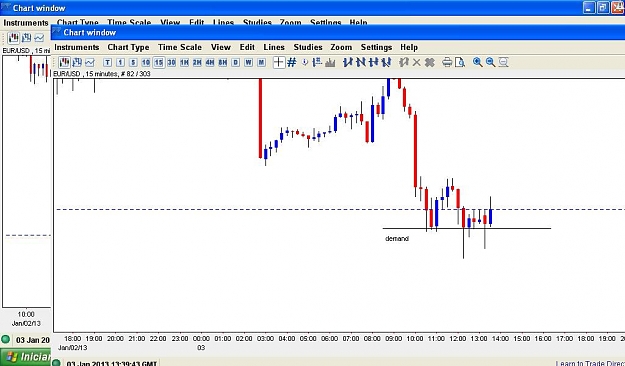
Task: Click the green status indicator near date
Action: (x=6, y=339)
